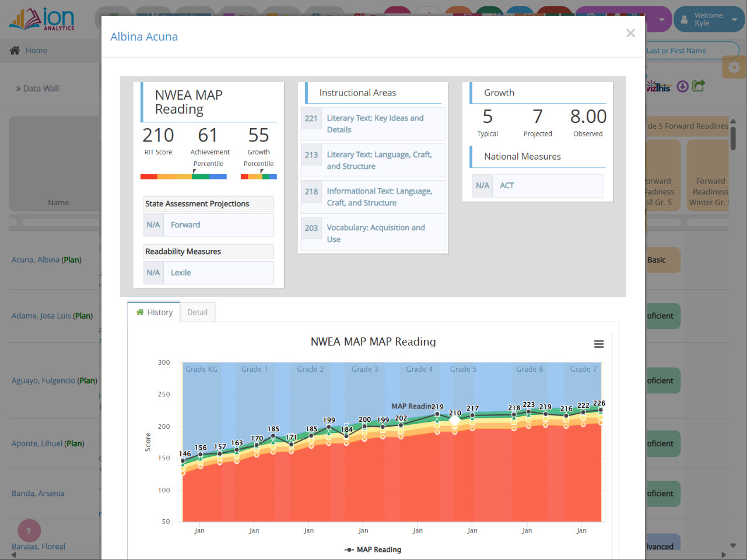747x560 pixels.
Task: Click the pink help question icon
Action: point(29,530)
